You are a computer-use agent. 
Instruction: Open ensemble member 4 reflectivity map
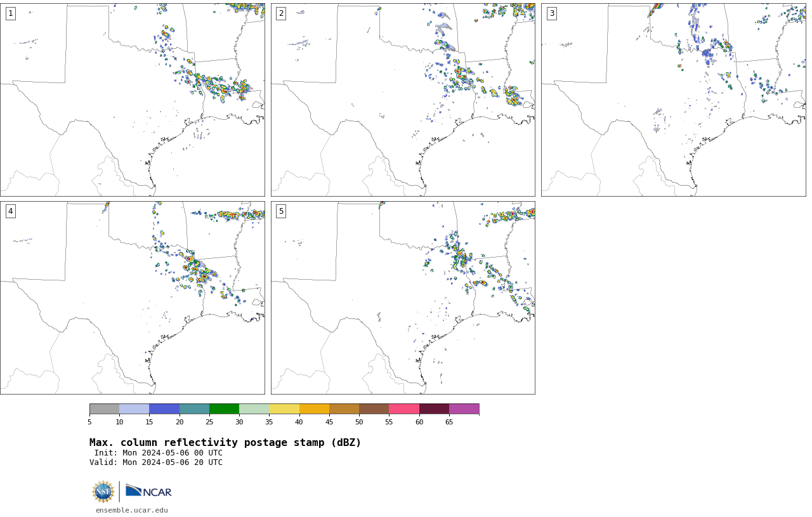[132, 298]
